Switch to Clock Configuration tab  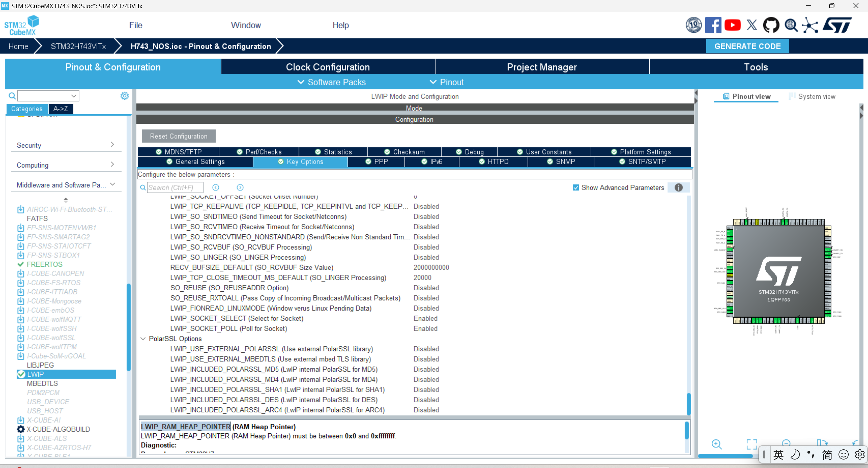(328, 67)
